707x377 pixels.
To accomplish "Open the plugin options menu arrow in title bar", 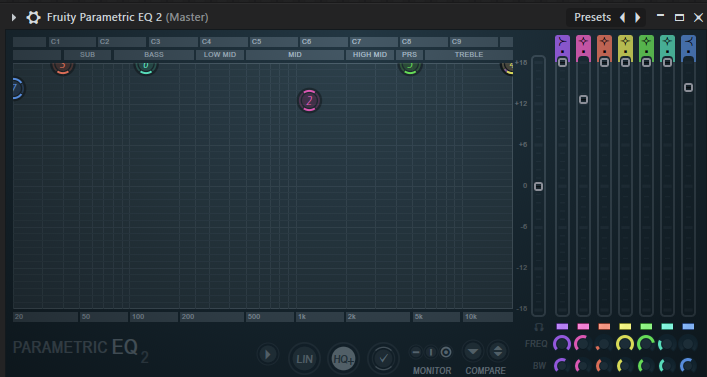I will point(14,18).
